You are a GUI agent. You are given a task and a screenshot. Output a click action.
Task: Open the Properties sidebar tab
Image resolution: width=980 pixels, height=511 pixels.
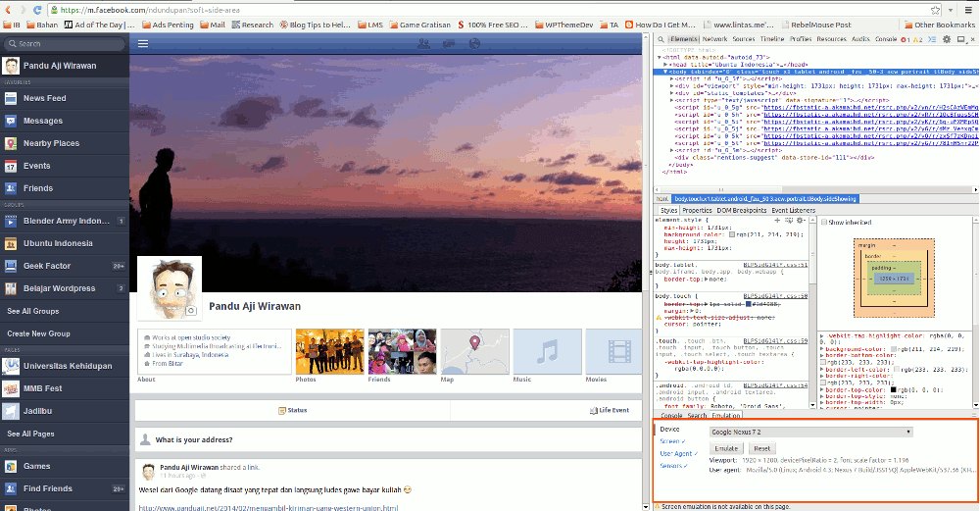point(697,210)
